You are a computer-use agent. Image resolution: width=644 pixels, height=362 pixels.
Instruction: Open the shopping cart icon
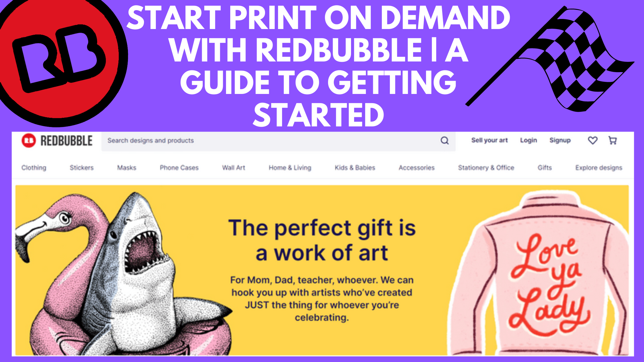tap(613, 140)
